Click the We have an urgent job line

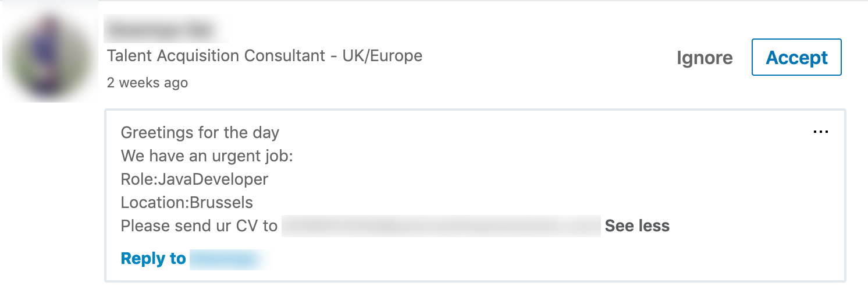click(x=207, y=156)
